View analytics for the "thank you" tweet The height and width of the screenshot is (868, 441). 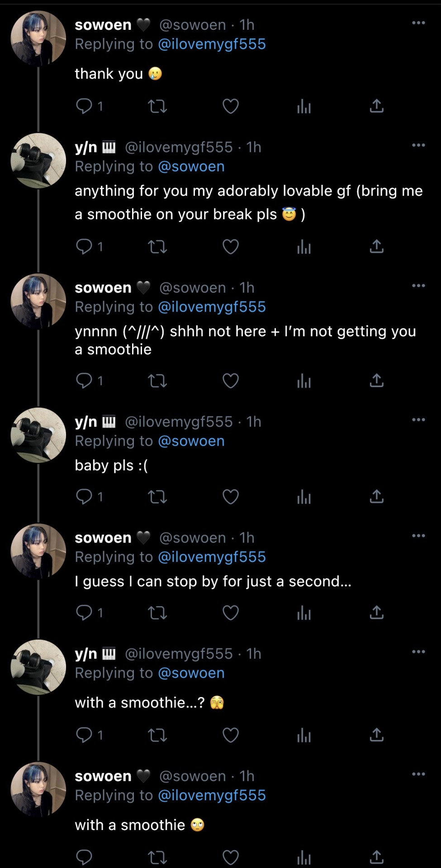click(x=303, y=106)
